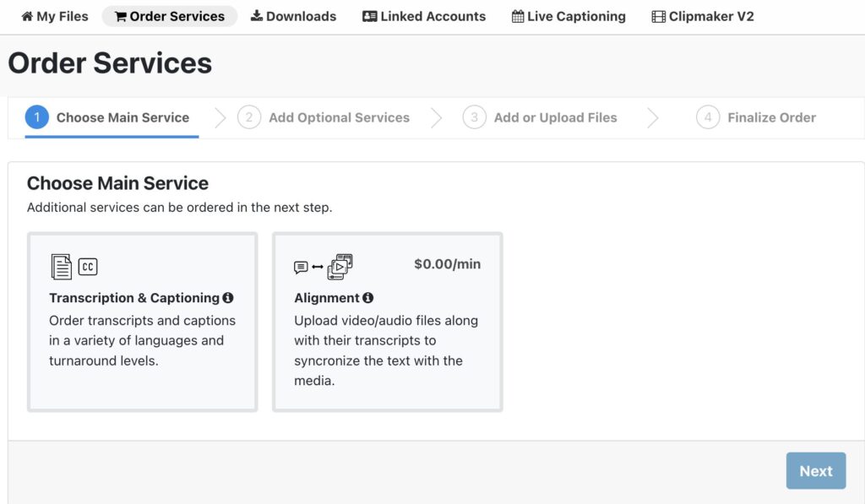Click the Clipmaker V2 film icon

(x=659, y=17)
